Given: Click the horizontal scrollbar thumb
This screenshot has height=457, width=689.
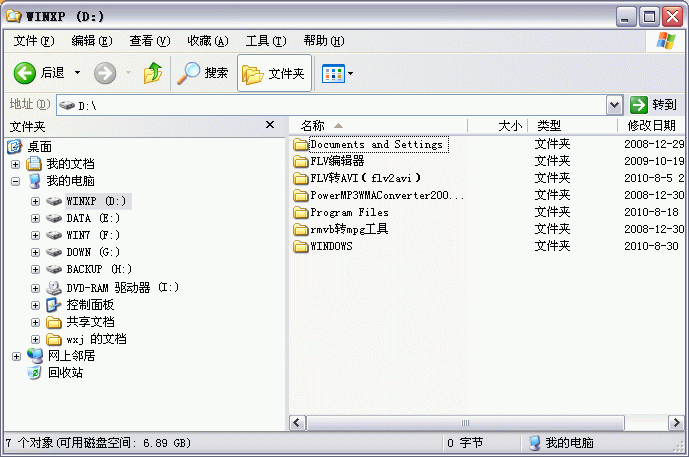Looking at the screenshot, I should 465,423.
